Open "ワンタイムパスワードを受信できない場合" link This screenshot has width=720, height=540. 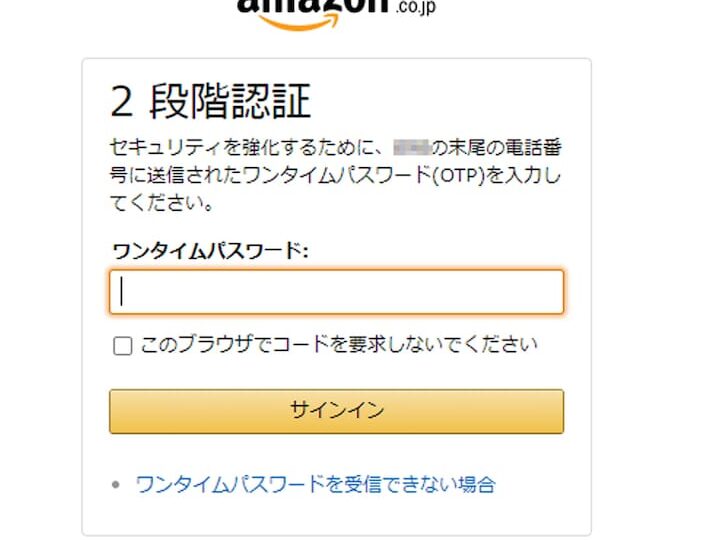pyautogui.click(x=315, y=485)
